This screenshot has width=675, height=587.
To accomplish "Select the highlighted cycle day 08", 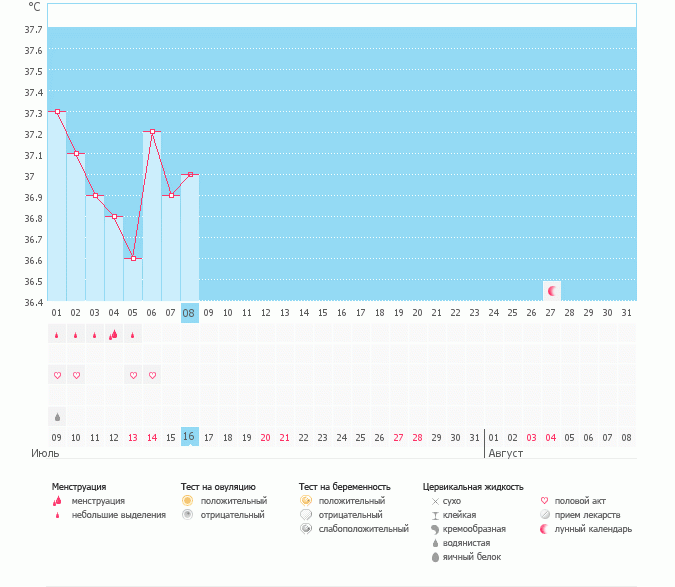I will [x=189, y=313].
